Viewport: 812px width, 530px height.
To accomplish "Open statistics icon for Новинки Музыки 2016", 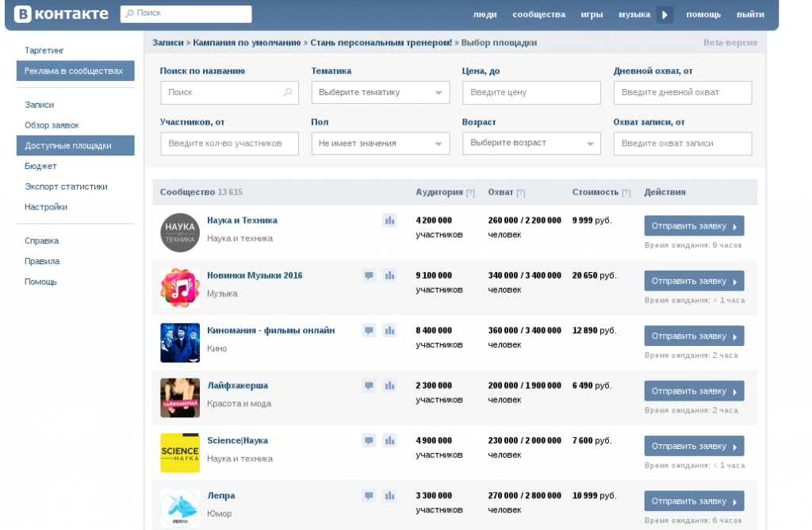I will (x=389, y=275).
